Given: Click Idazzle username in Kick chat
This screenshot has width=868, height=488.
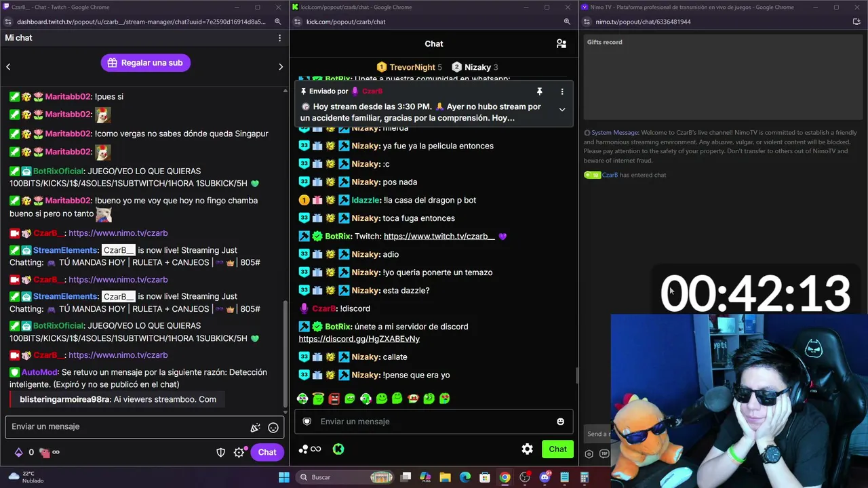Looking at the screenshot, I should click(x=365, y=200).
